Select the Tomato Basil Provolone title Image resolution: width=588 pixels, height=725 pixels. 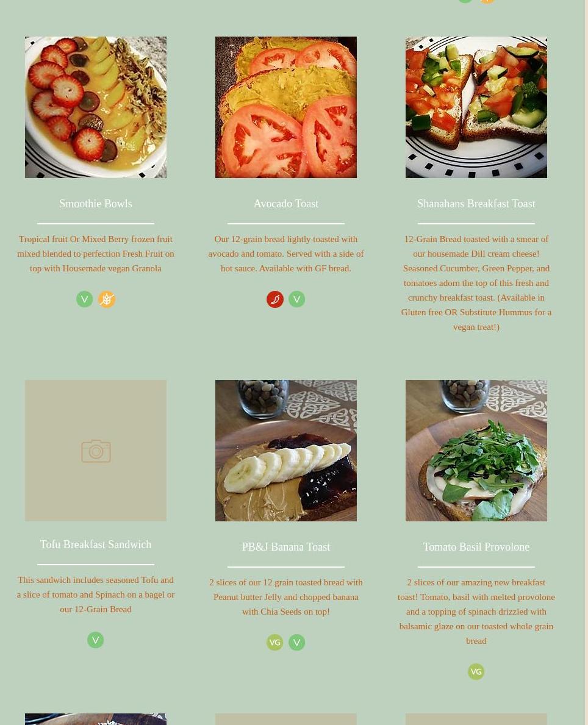[476, 546]
